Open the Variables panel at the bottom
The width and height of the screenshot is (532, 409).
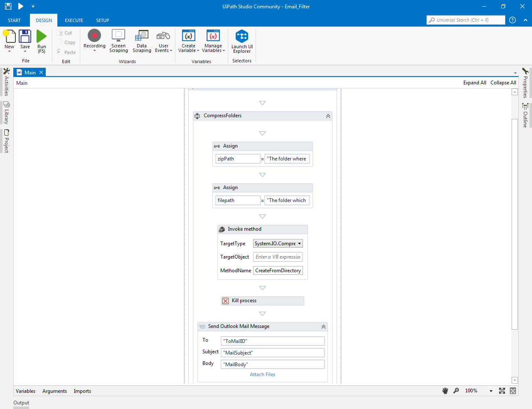pyautogui.click(x=25, y=391)
